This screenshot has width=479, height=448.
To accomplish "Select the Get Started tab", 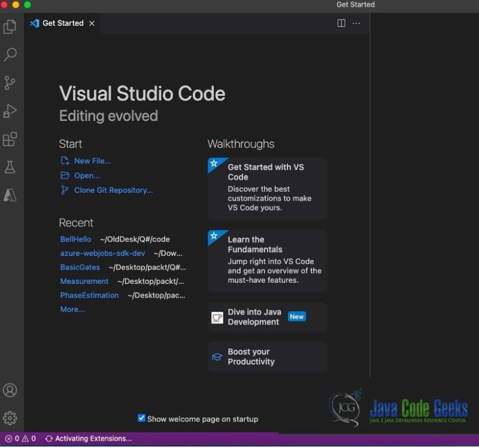I will point(62,23).
